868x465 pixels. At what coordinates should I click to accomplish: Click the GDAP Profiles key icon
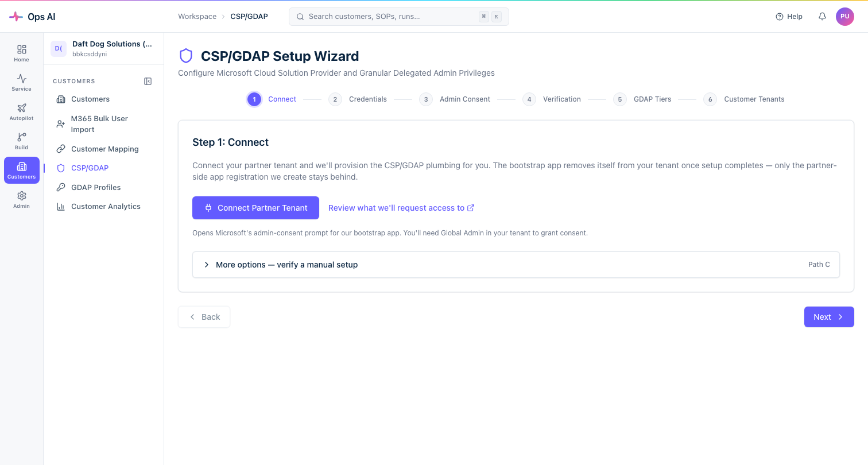click(x=61, y=188)
